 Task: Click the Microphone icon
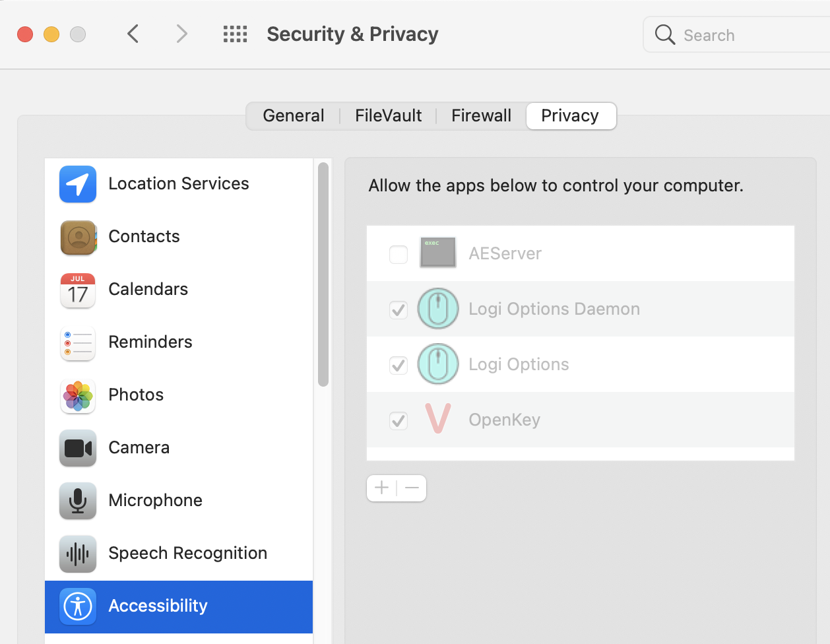click(x=78, y=501)
